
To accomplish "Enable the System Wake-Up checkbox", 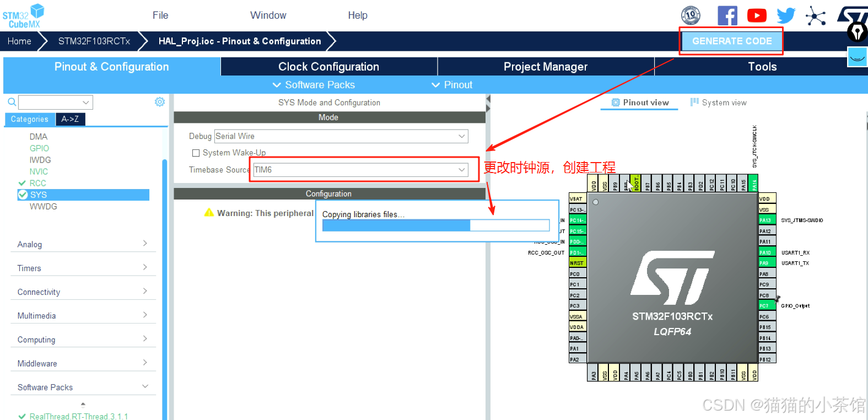I will click(x=196, y=153).
